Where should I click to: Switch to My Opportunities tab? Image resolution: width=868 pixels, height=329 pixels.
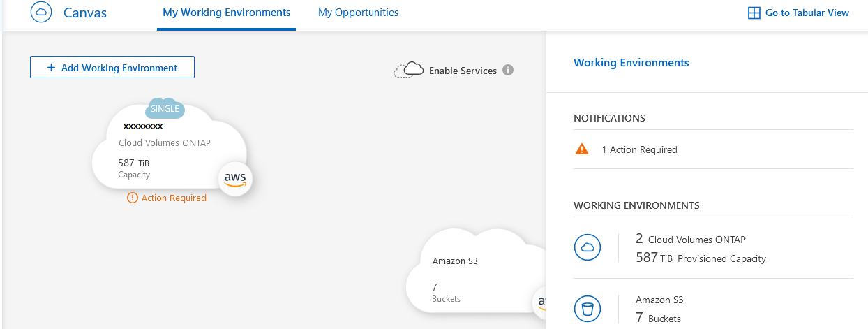[x=358, y=13]
